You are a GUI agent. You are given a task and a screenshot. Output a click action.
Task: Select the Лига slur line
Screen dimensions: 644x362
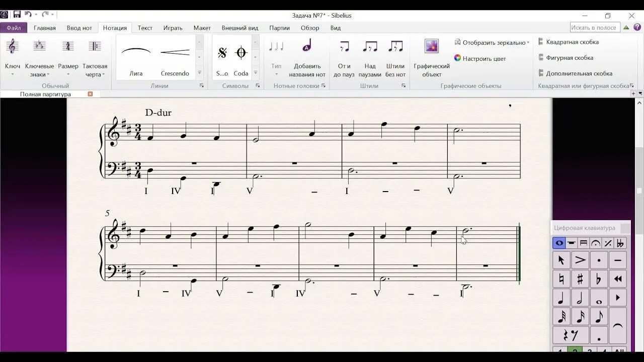tap(136, 57)
